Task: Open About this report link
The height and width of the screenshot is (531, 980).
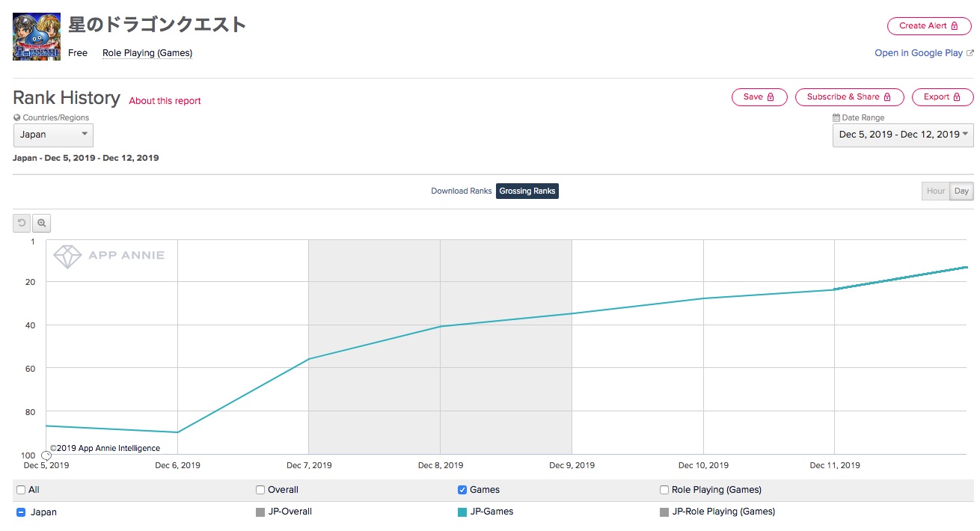Action: click(165, 101)
